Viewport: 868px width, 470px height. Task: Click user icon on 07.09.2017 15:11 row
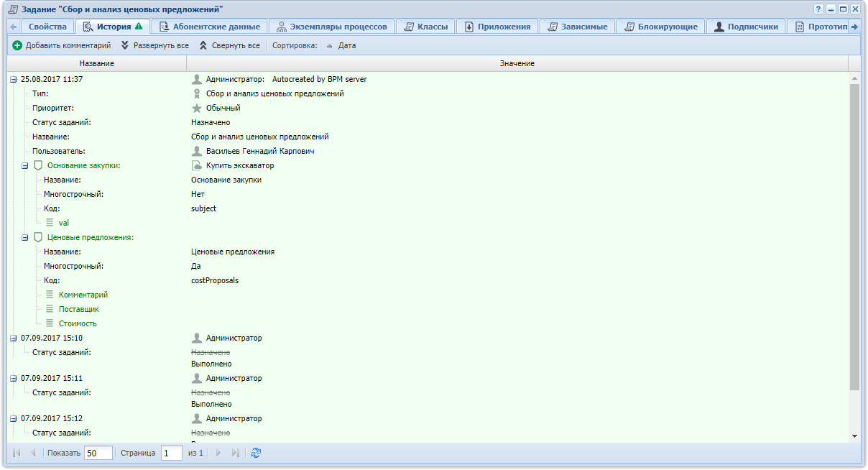point(197,378)
